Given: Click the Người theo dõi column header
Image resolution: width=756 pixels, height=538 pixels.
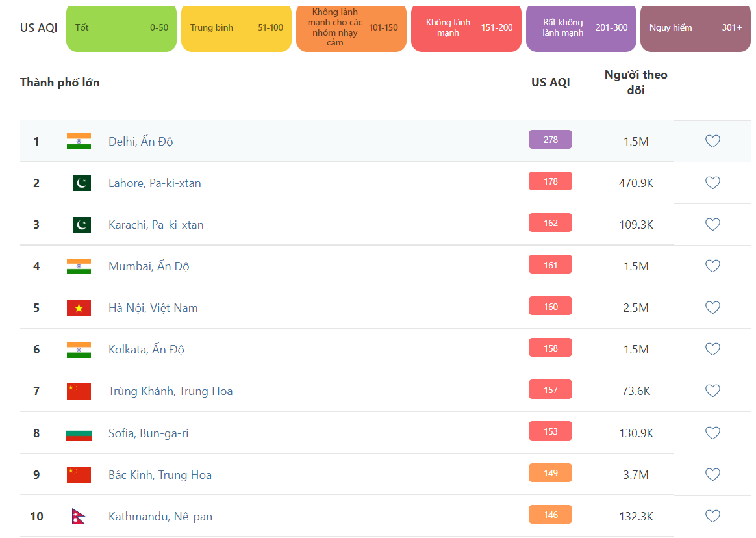Looking at the screenshot, I should tap(635, 82).
